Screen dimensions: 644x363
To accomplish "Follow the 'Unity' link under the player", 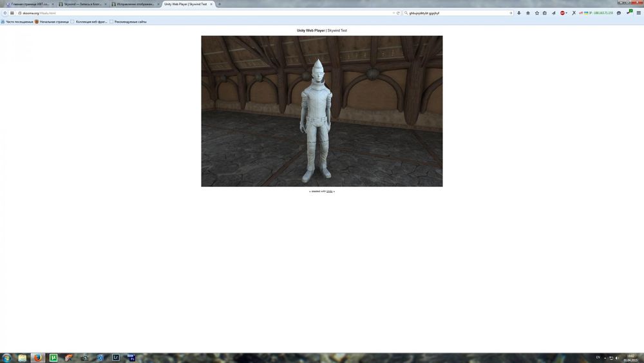I will [329, 191].
